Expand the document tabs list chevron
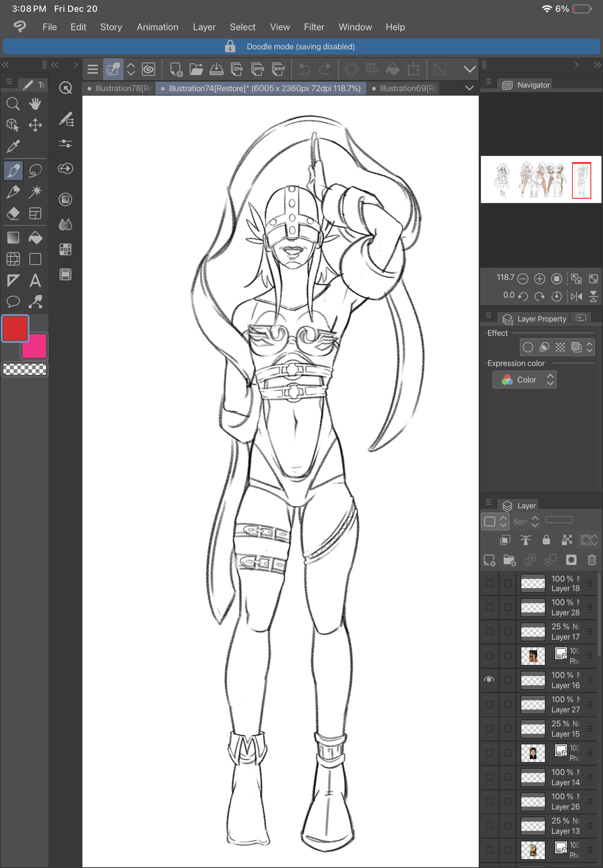 pyautogui.click(x=469, y=88)
